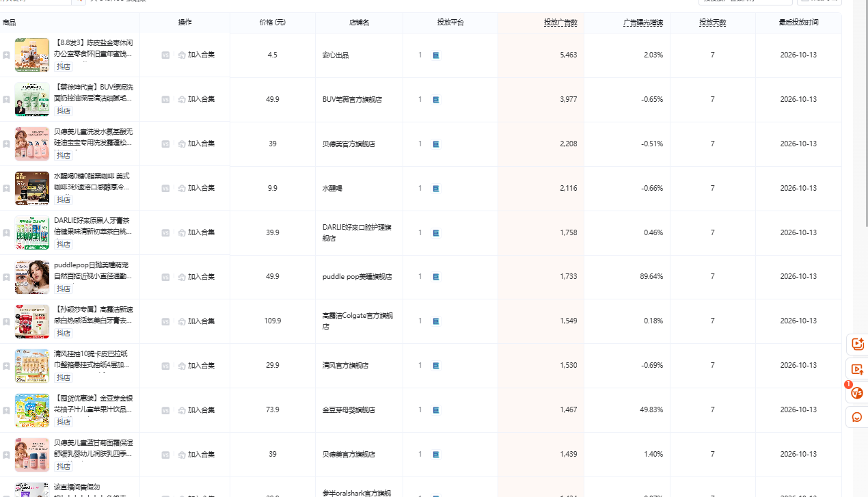Open shop name 水醒喝
Screen dimensions: 868x497
[x=332, y=188]
